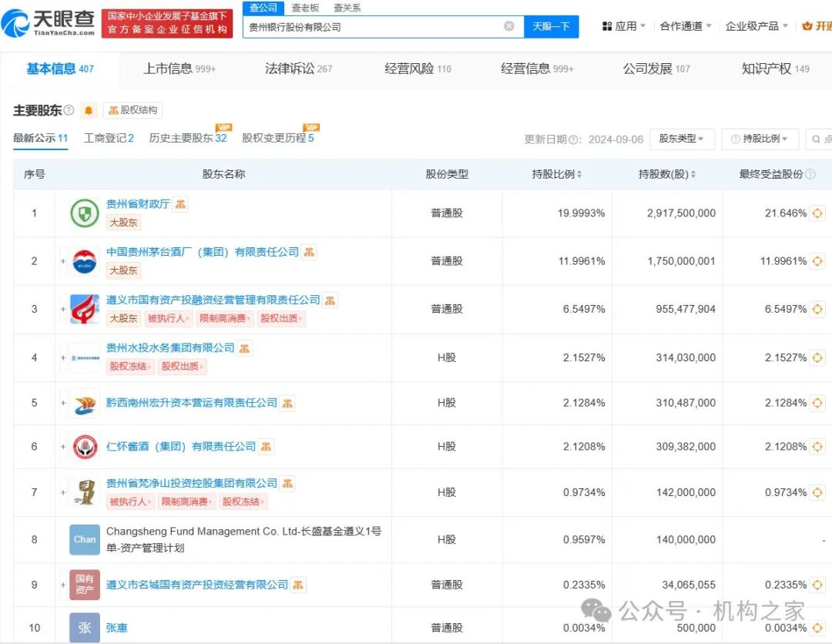832x644 pixels.
Task: Expand row 2 中国贵州茅台酒厂 with plus
Action: [x=63, y=261]
